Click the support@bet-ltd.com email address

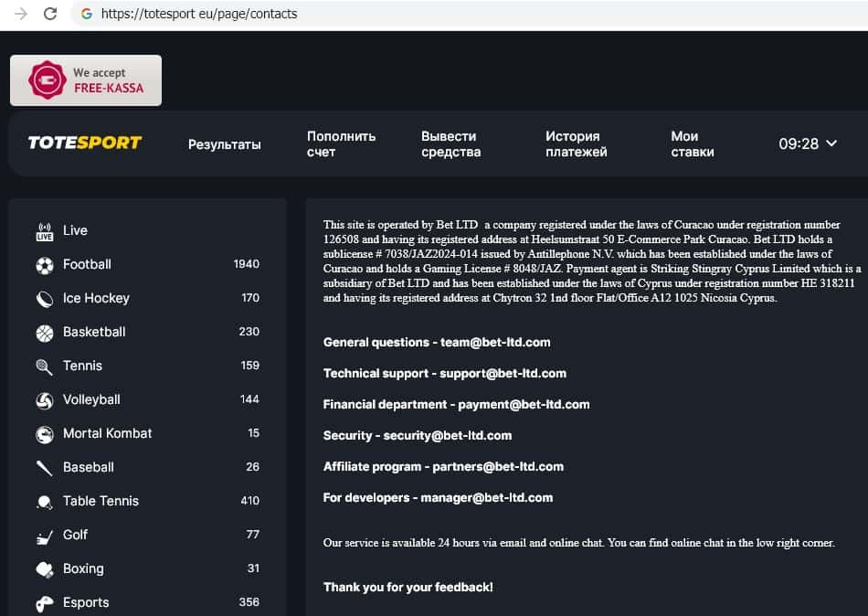coord(503,374)
